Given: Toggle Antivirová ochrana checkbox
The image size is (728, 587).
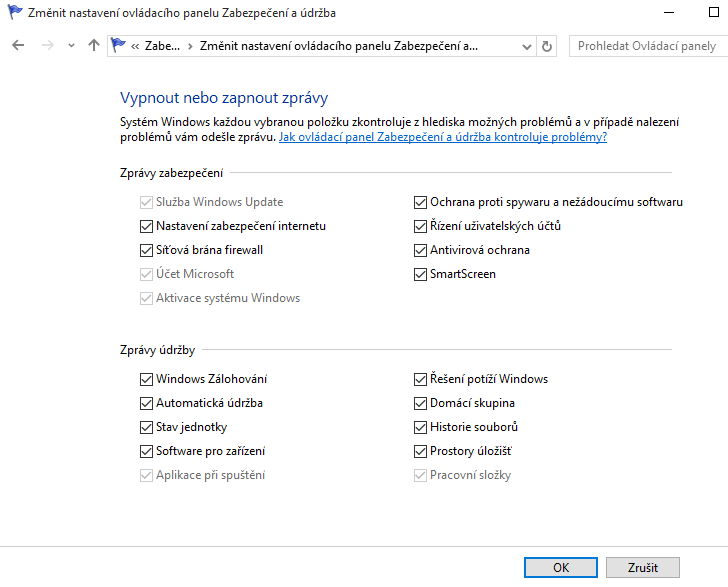Looking at the screenshot, I should pyautogui.click(x=420, y=250).
